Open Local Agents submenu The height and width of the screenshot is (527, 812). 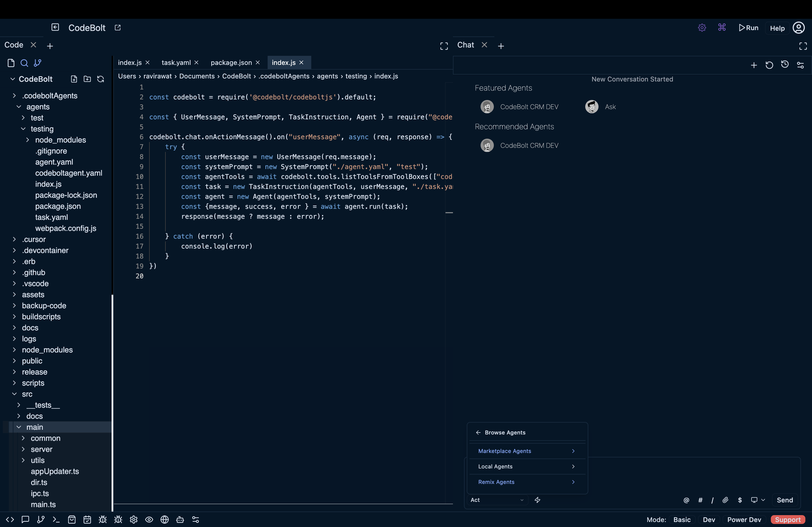pos(527,466)
